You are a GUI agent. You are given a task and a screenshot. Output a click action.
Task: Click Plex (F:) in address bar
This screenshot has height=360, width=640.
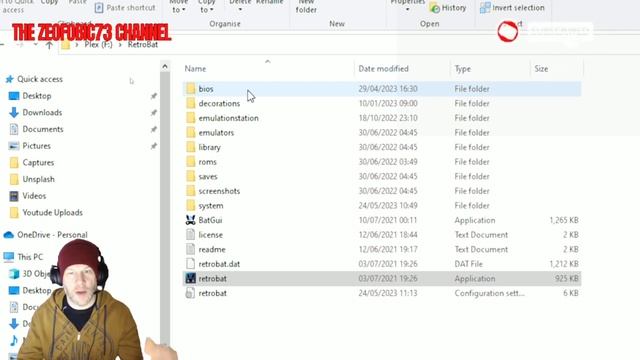click(98, 44)
